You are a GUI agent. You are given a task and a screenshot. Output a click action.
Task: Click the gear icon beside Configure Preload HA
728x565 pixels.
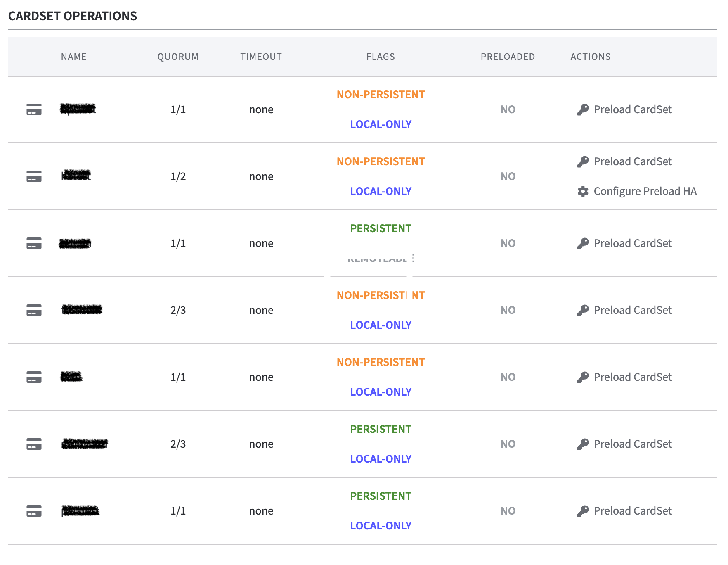[x=583, y=191]
